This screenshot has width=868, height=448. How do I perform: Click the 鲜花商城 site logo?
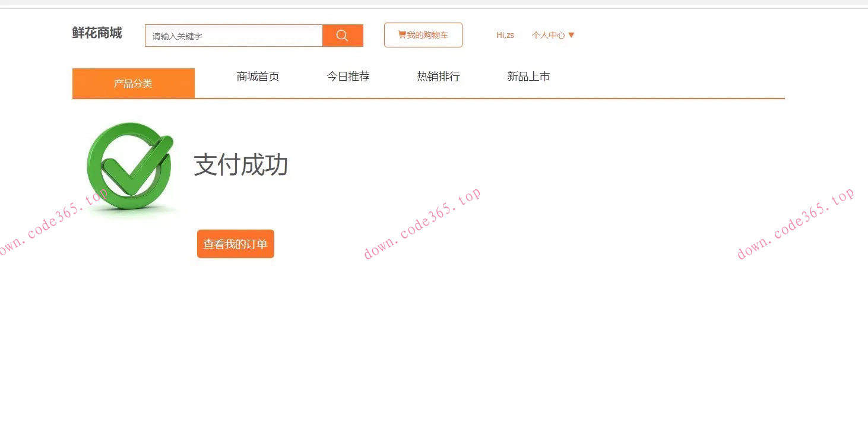(x=96, y=33)
